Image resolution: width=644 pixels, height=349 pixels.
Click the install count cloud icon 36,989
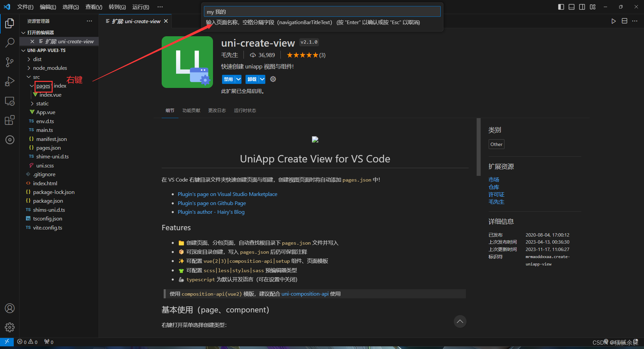pos(262,55)
